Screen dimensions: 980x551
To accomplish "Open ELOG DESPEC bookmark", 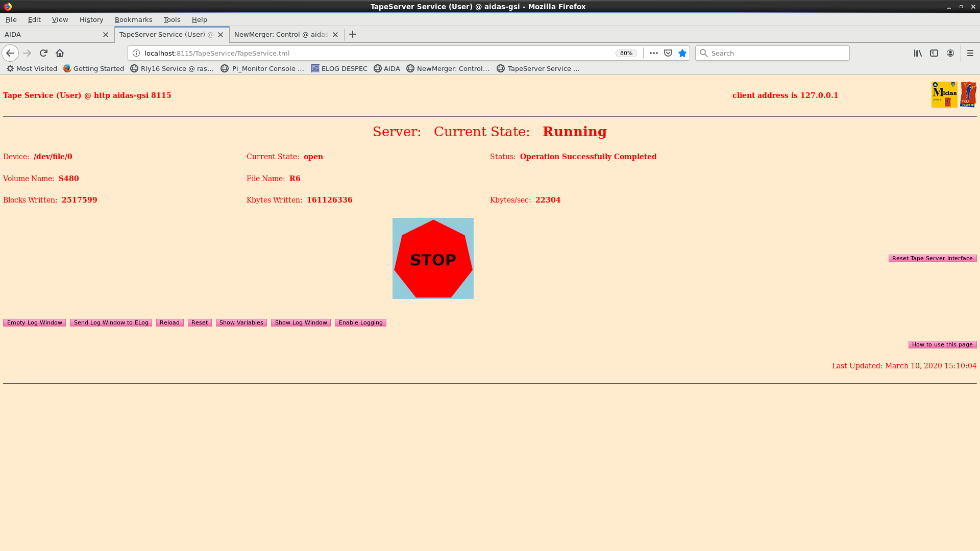I will [339, 68].
